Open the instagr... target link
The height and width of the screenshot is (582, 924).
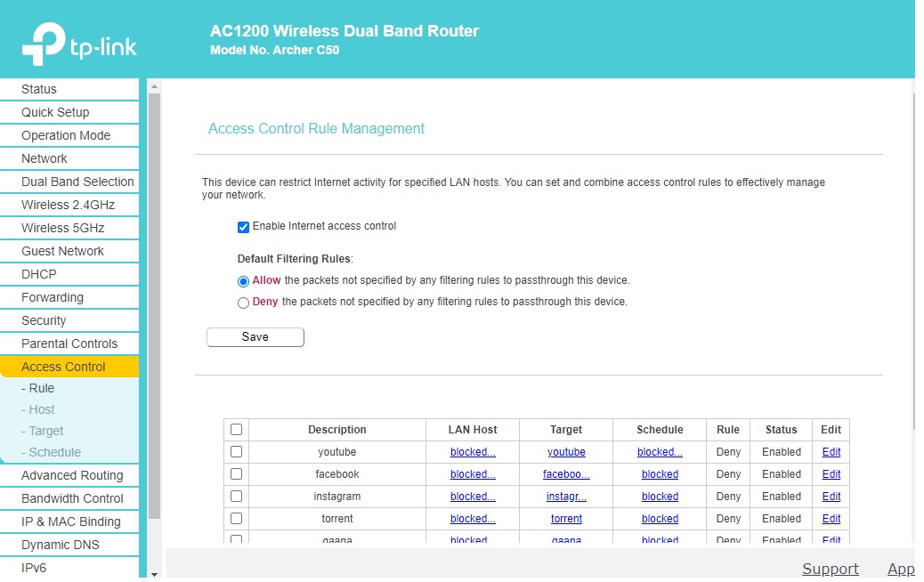click(566, 497)
